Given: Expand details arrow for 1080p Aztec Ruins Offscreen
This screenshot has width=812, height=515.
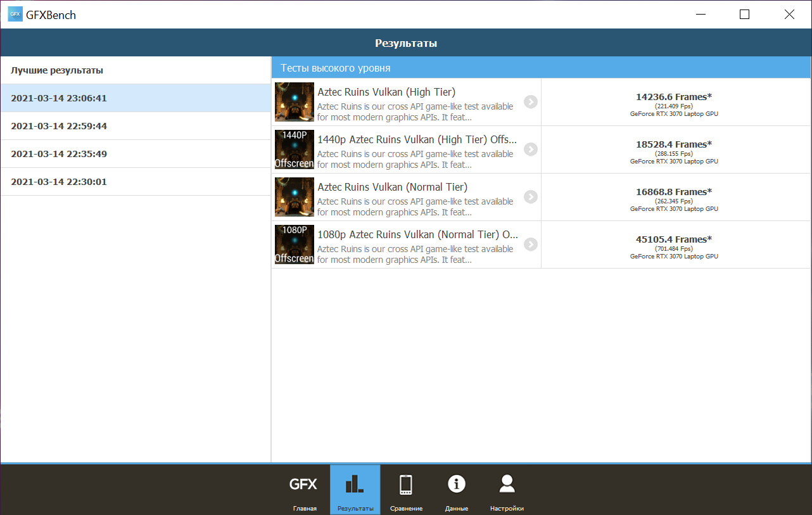Looking at the screenshot, I should click(x=531, y=245).
